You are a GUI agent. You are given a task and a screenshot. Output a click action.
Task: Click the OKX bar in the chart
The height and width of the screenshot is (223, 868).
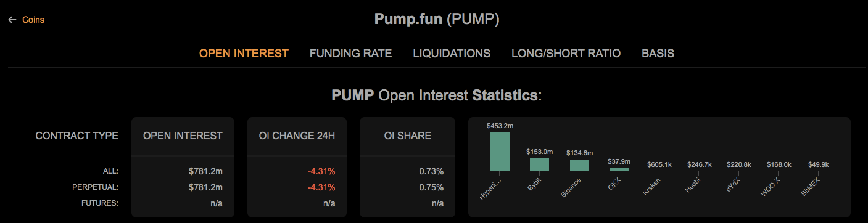pyautogui.click(x=619, y=169)
